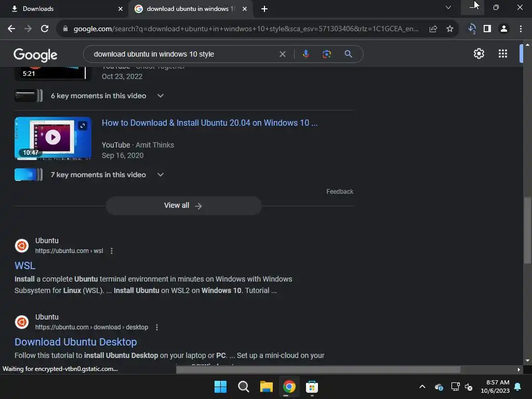Viewport: 532px width, 399px height.
Task: Expand 6 key moments in this video
Action: (x=161, y=96)
